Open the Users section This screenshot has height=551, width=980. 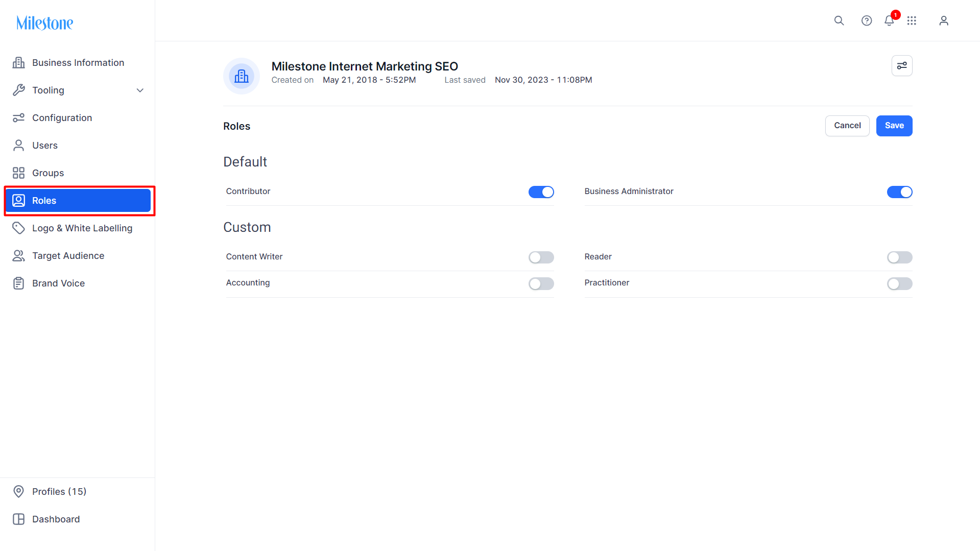[78, 146]
